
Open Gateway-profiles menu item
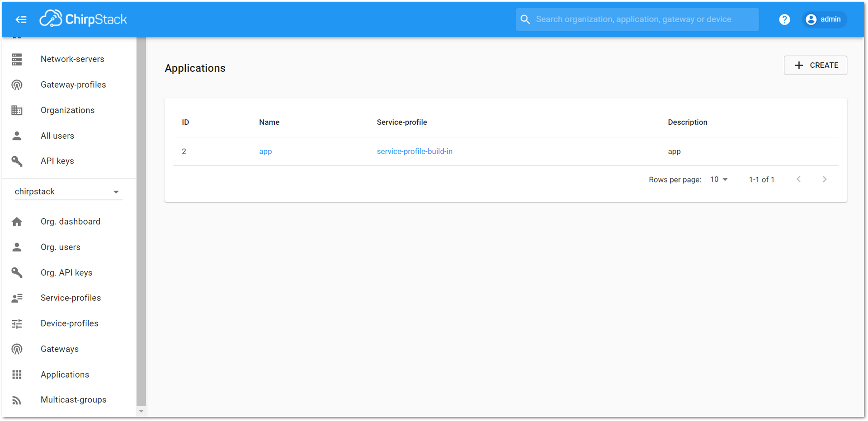[x=73, y=85]
